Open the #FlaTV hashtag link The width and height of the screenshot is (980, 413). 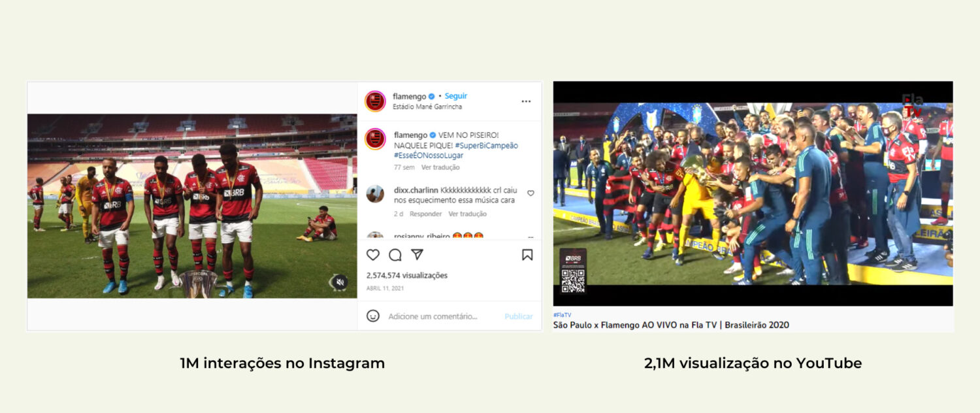(562, 315)
